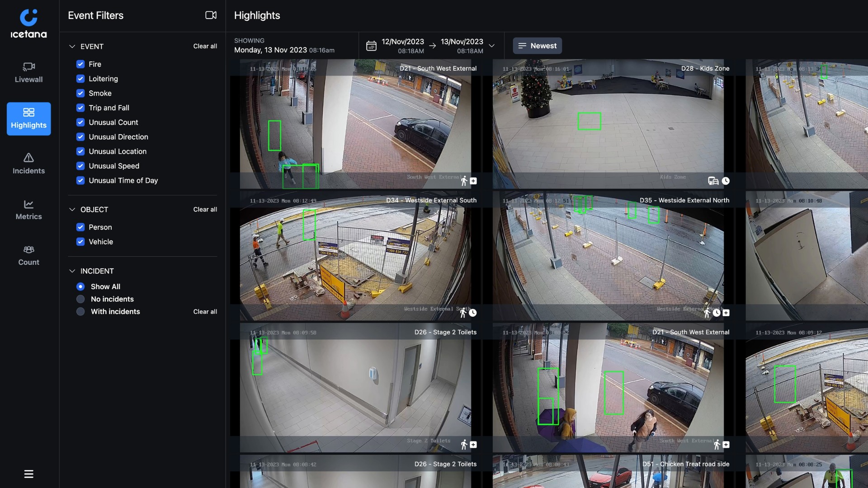Click the Metrics sidebar icon

point(28,209)
